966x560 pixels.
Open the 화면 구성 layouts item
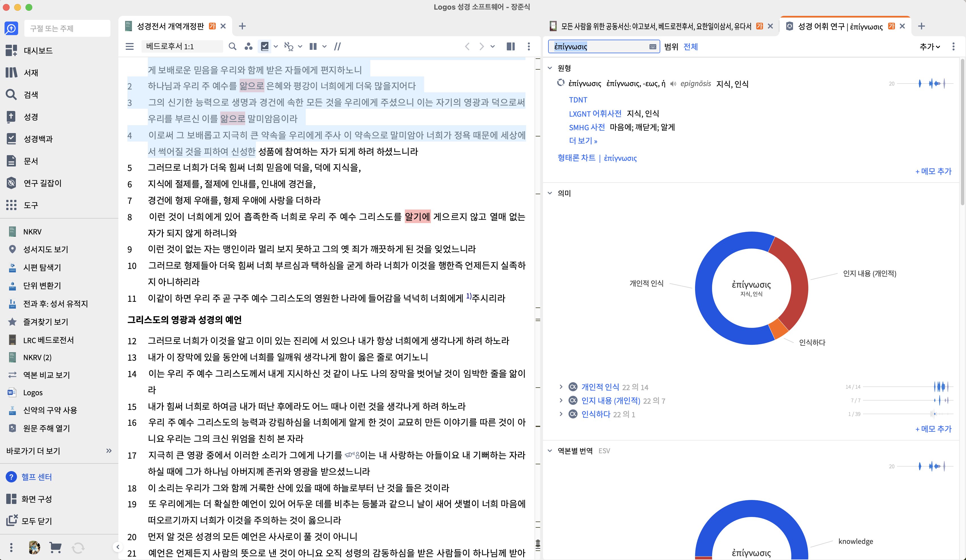coord(29,499)
